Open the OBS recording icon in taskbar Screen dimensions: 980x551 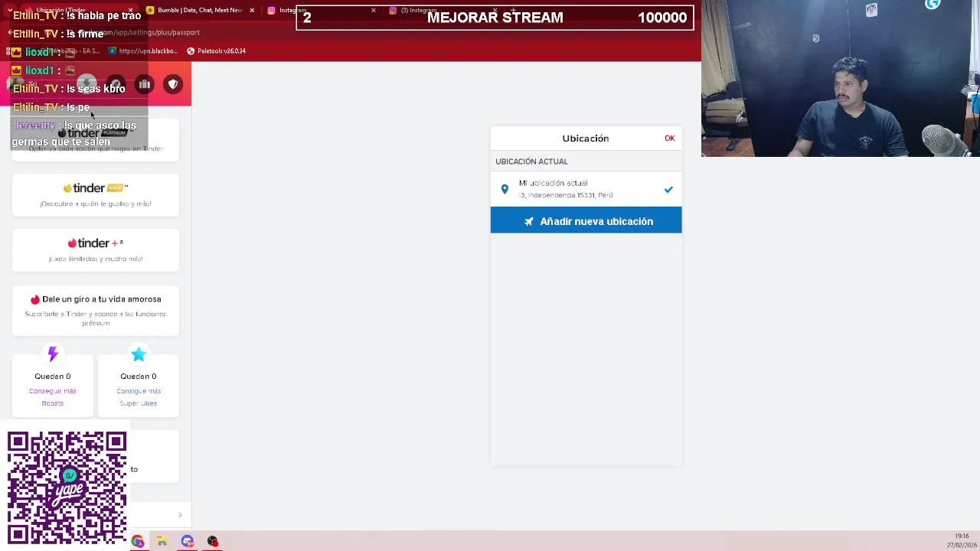[x=213, y=541]
